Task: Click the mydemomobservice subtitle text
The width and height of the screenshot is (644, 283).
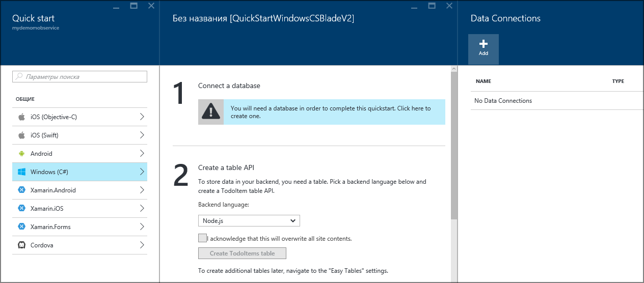Action: [36, 28]
